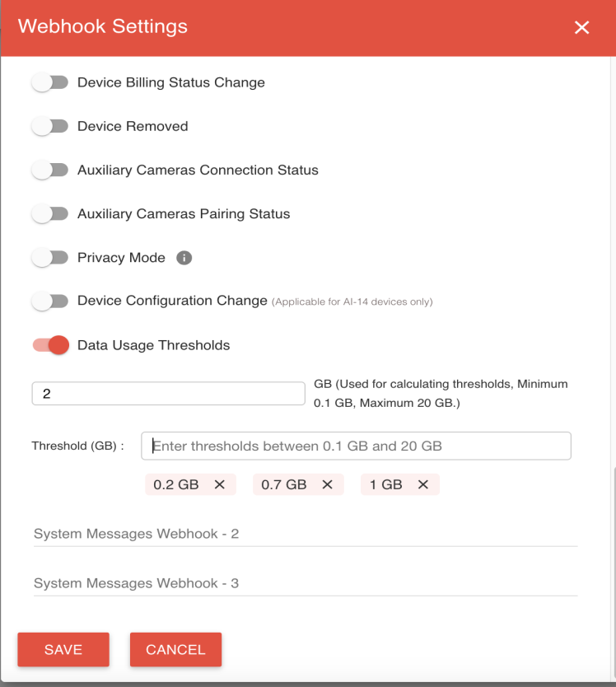Toggle Device Configuration Change on
Screen dimensions: 616x687
(x=50, y=301)
